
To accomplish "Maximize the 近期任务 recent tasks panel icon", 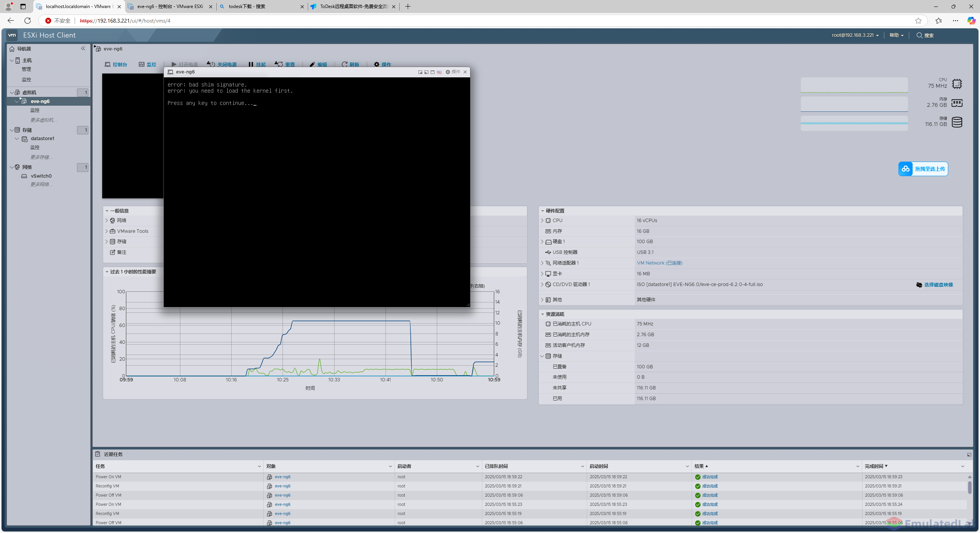I will coord(969,455).
